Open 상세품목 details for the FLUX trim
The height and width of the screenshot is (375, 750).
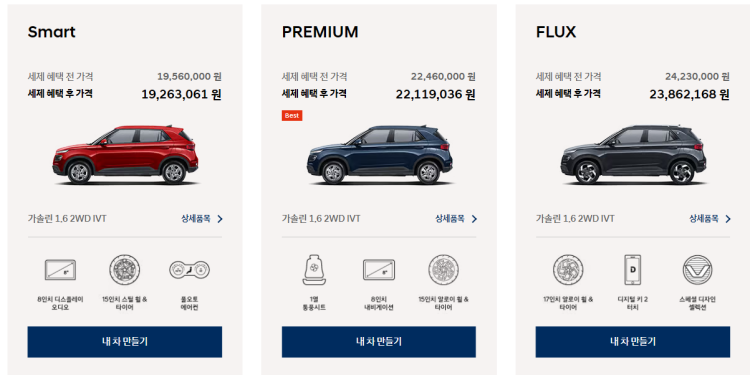[710, 219]
